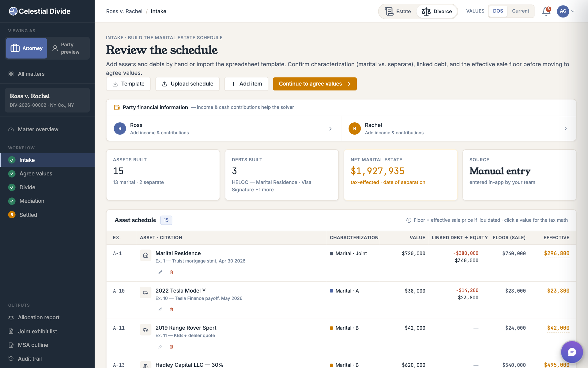Click the car icon for Tesla Model Y

click(146, 293)
